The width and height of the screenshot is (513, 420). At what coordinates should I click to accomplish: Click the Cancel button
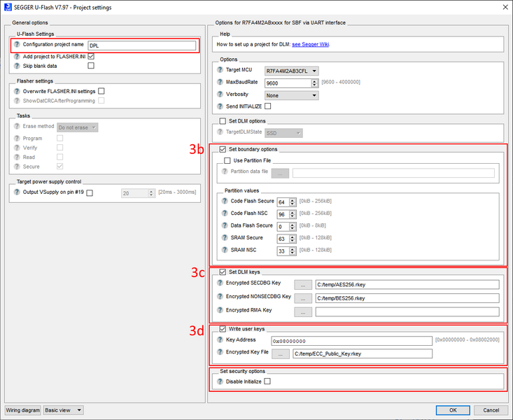[491, 410]
